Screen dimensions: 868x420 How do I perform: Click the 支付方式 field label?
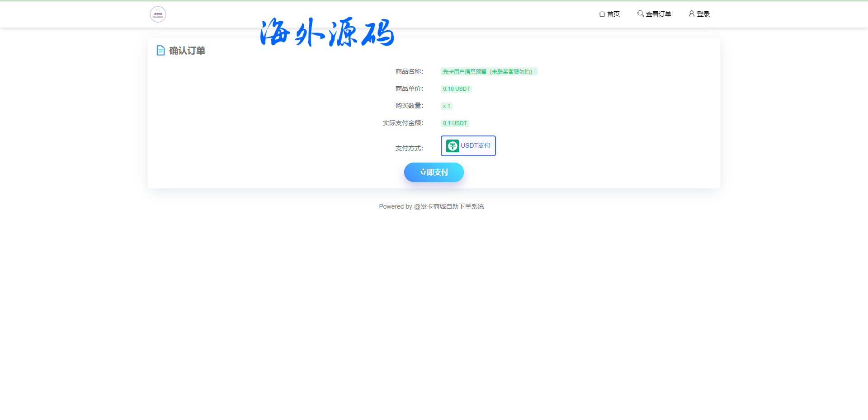pyautogui.click(x=409, y=148)
